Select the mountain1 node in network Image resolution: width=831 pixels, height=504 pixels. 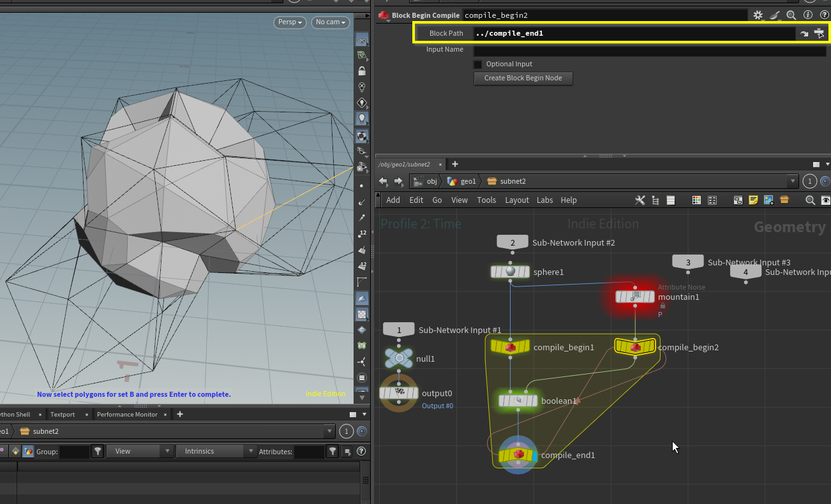(634, 297)
